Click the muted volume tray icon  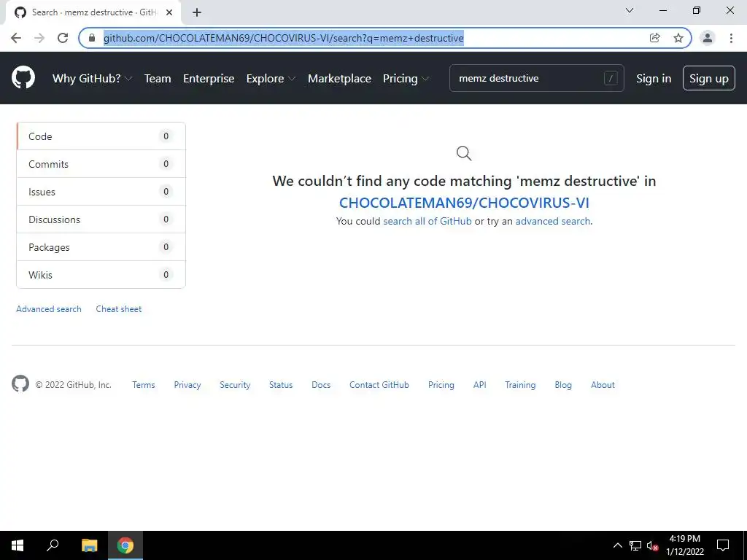[652, 545]
